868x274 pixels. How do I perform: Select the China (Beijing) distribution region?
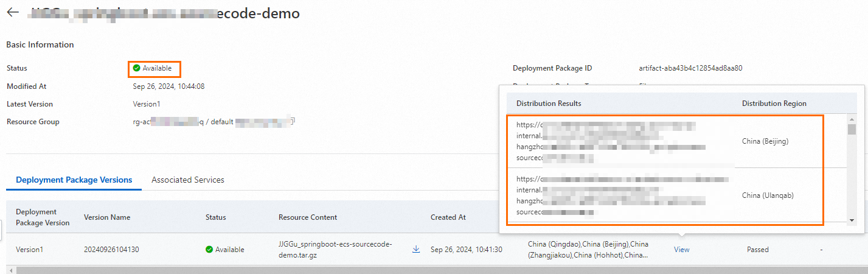click(765, 141)
